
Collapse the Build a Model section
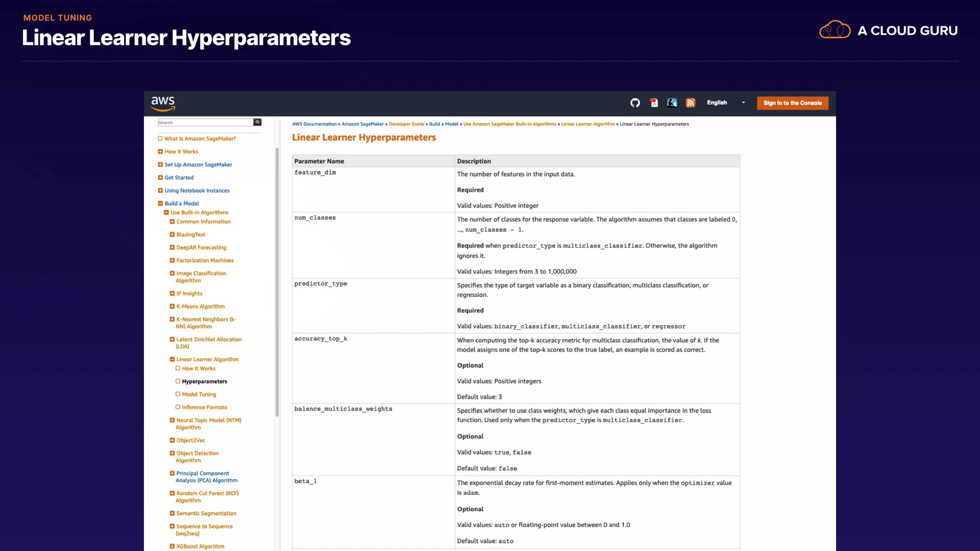point(160,204)
